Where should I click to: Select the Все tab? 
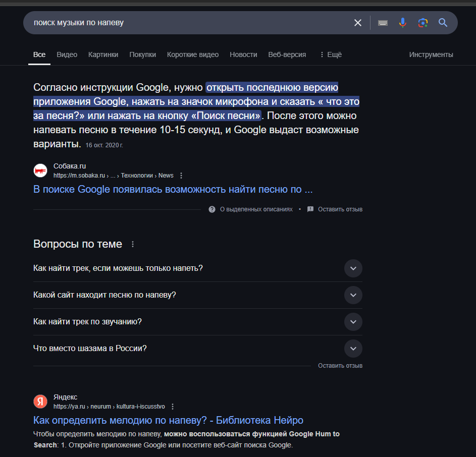click(x=39, y=54)
